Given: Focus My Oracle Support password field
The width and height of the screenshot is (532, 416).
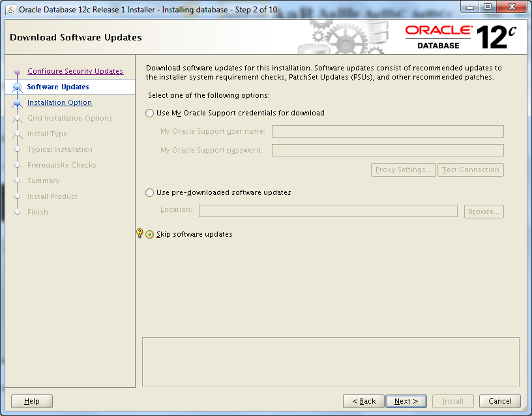Looking at the screenshot, I should (x=388, y=151).
